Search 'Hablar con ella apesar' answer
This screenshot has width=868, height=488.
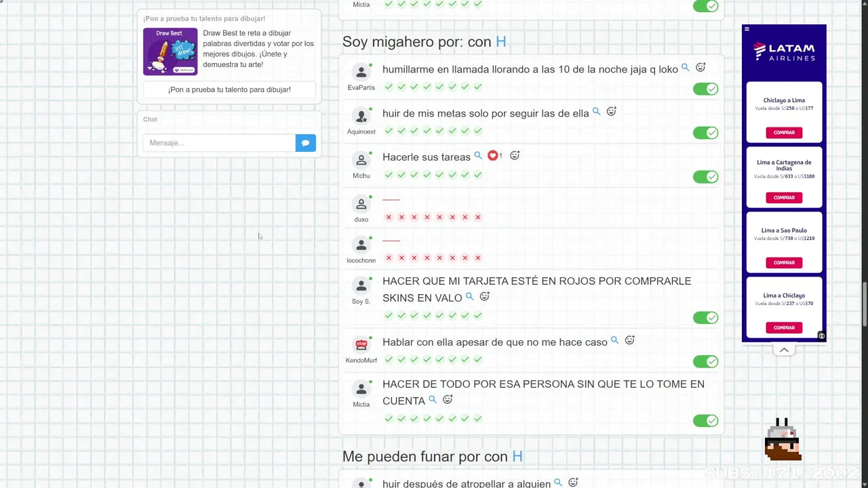click(x=615, y=341)
